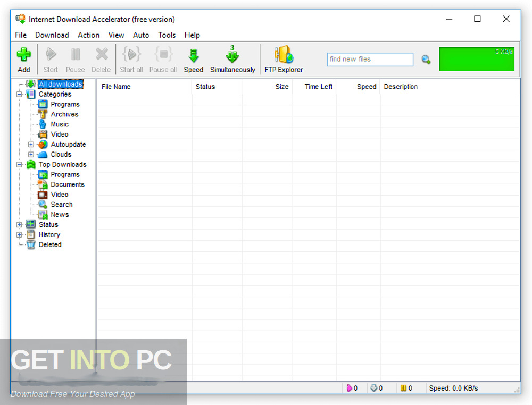Select the Categories tree node
This screenshot has width=532, height=405.
tap(55, 94)
